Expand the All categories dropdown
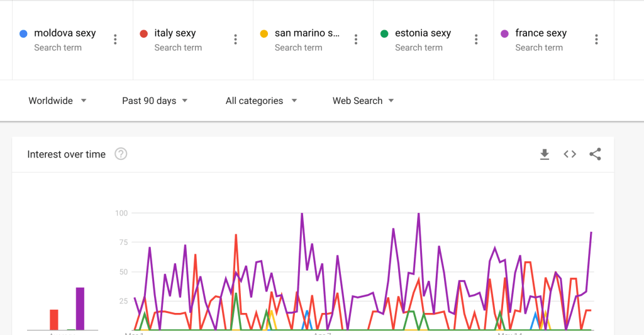Viewport: 644px width, 335px height. pyautogui.click(x=261, y=101)
